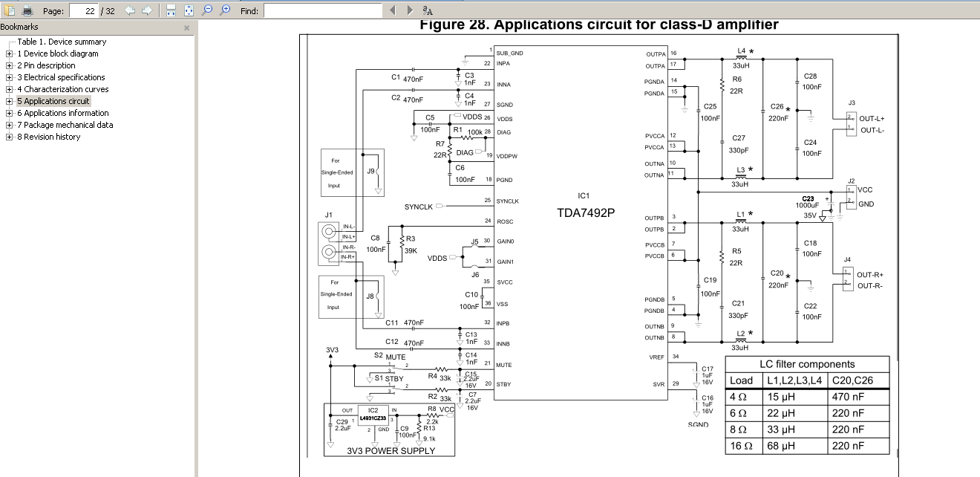
Task: Click the Find text field
Action: (321, 10)
